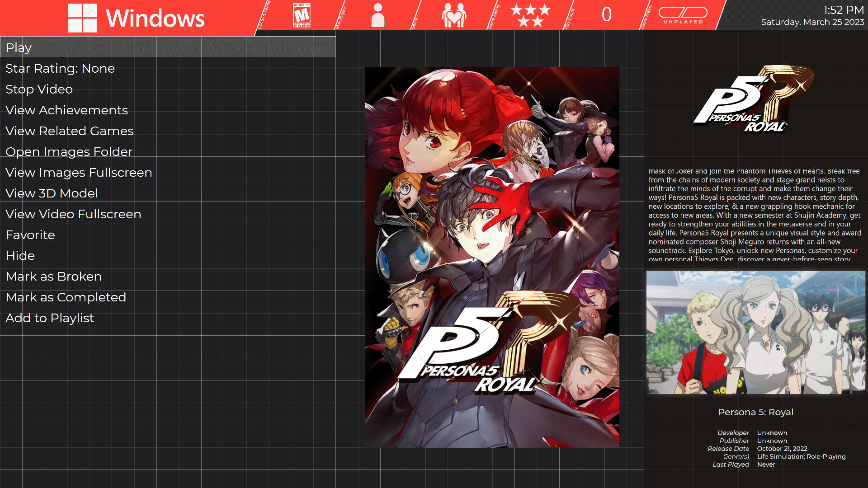868x488 pixels.
Task: Click the game description text block
Action: [755, 215]
